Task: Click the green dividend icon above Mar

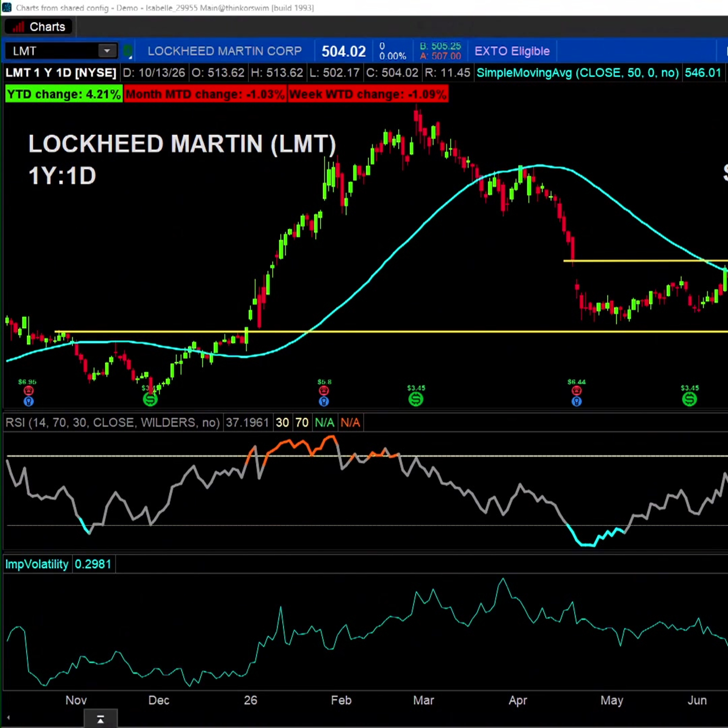Action: pyautogui.click(x=416, y=399)
